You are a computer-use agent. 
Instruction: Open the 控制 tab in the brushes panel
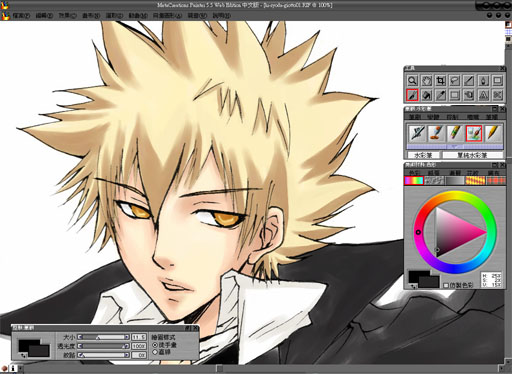pyautogui.click(x=453, y=117)
